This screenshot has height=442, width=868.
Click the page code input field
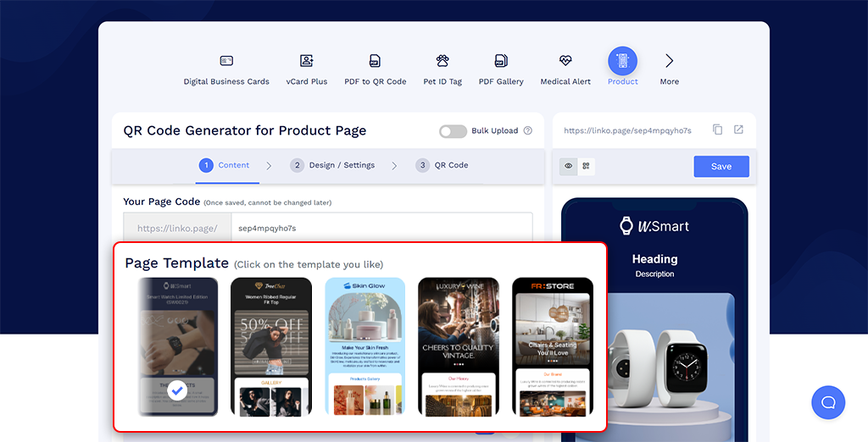[381, 229]
